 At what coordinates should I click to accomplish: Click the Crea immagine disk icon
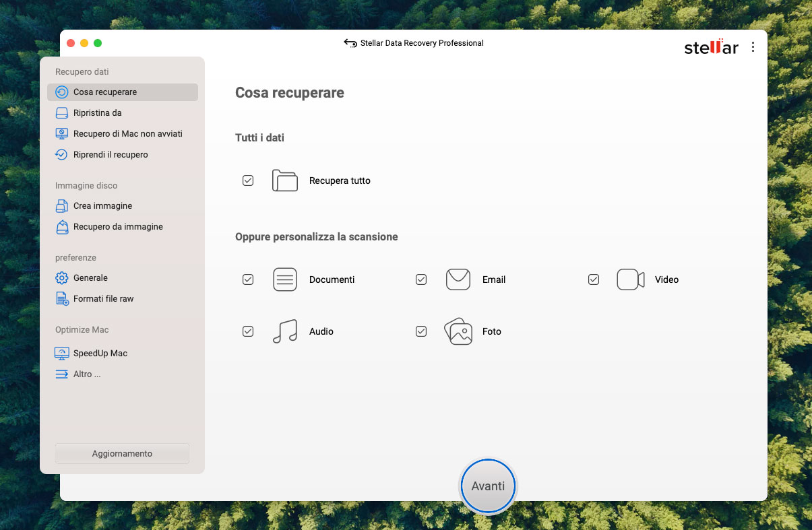(62, 206)
